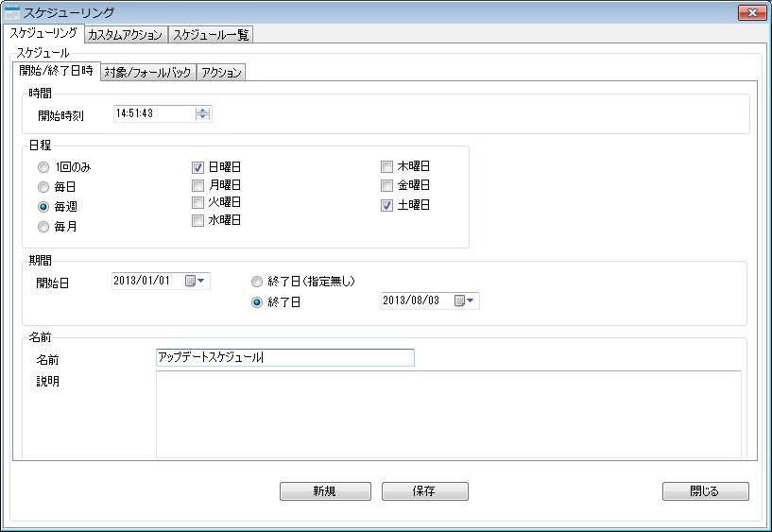
Task: Click the 新規 button
Action: click(x=323, y=491)
